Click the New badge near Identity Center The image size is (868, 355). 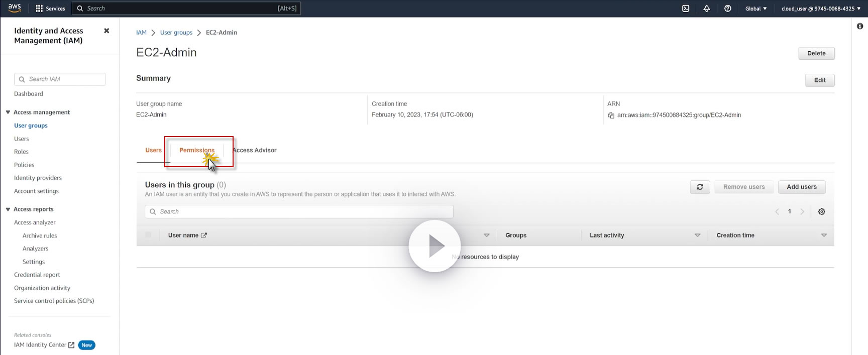[87, 345]
